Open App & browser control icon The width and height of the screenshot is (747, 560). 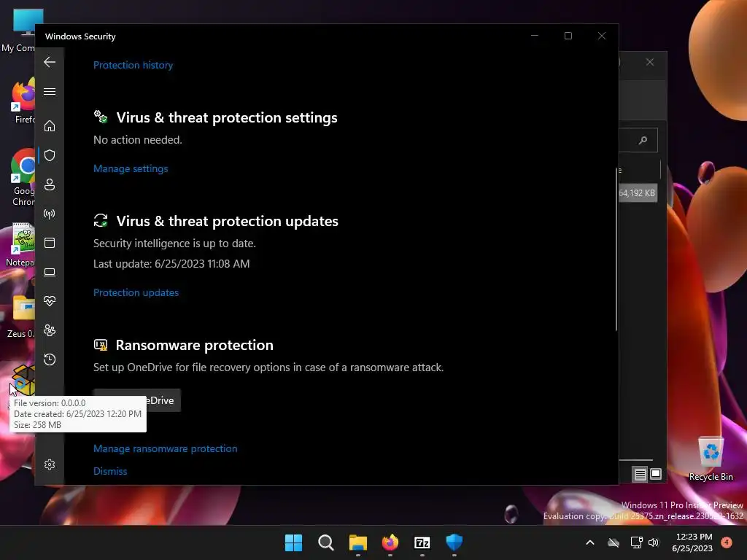(x=50, y=243)
